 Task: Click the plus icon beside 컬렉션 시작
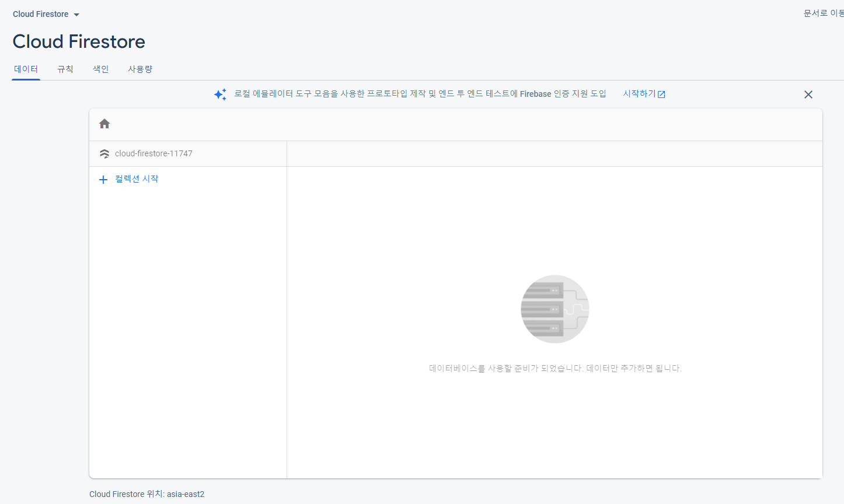pyautogui.click(x=103, y=180)
